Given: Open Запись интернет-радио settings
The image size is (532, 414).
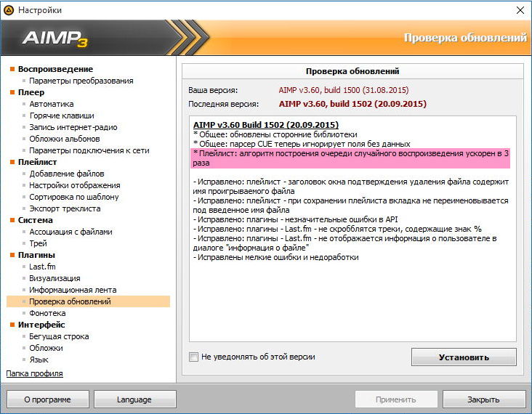Looking at the screenshot, I should [x=73, y=127].
